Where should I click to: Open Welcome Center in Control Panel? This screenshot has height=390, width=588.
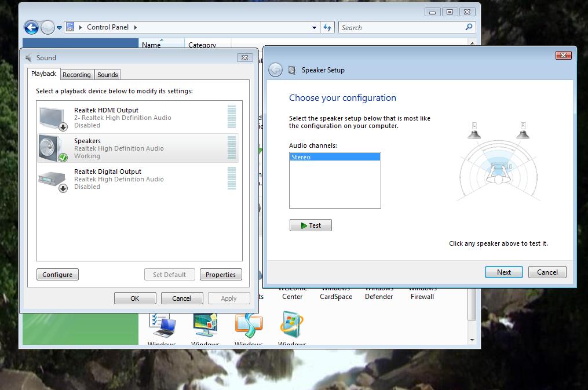click(293, 294)
